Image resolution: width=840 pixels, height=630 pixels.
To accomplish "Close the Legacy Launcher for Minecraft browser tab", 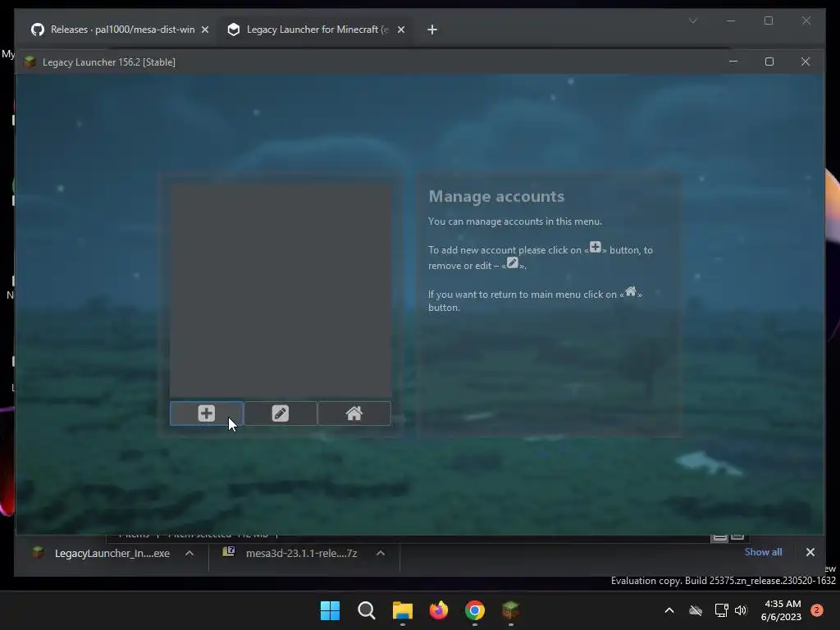I will 400,30.
